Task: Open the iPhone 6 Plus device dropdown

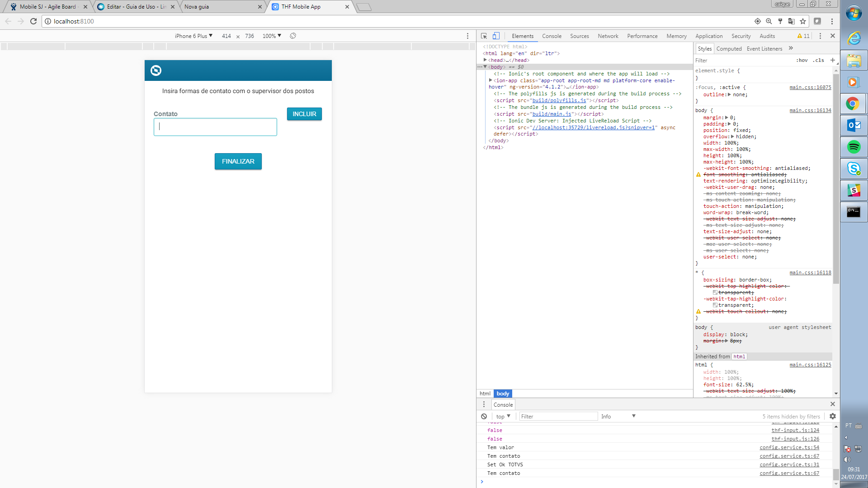Action: coord(193,36)
